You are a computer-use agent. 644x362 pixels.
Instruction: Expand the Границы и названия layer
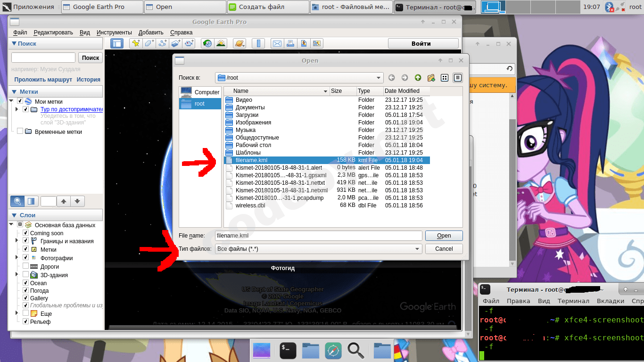point(18,241)
